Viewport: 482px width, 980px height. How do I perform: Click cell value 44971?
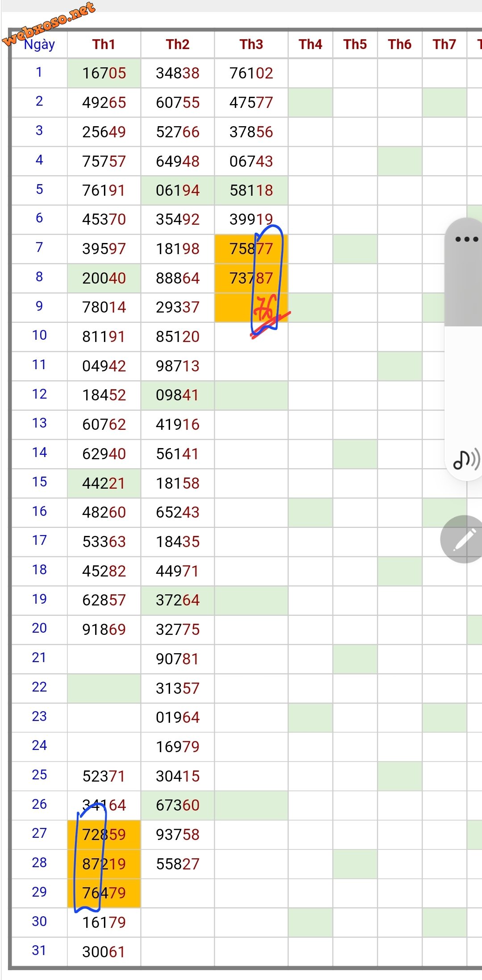click(178, 571)
